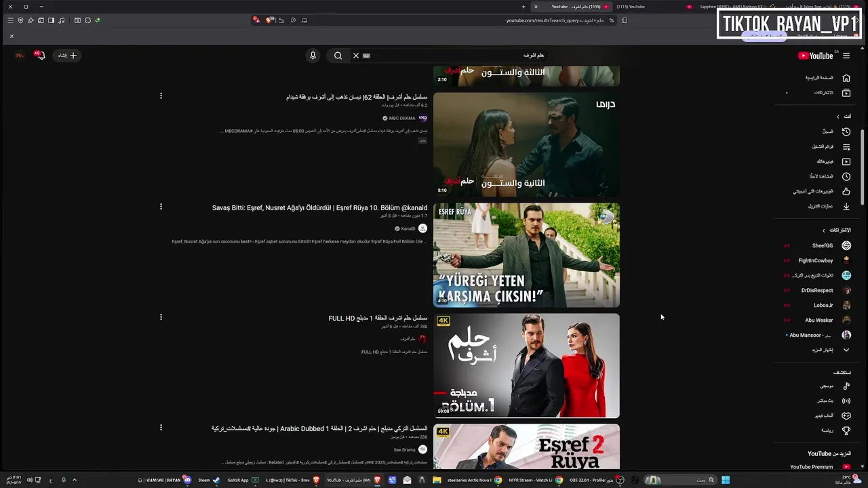Close the active YouTube tab

[536, 7]
